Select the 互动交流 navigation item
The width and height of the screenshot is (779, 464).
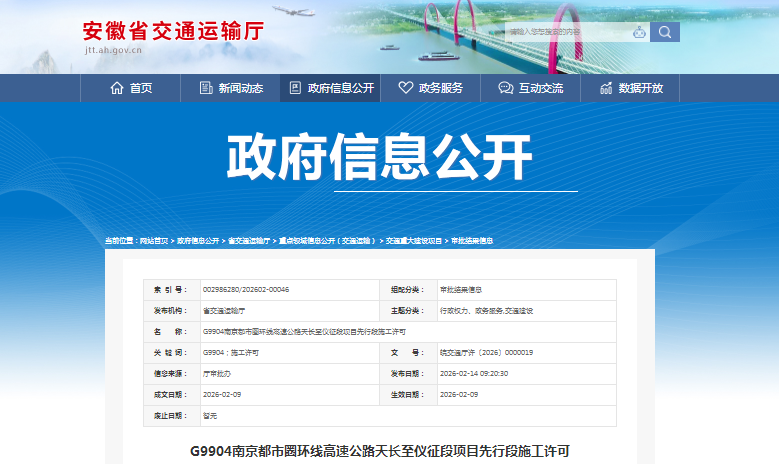click(540, 88)
